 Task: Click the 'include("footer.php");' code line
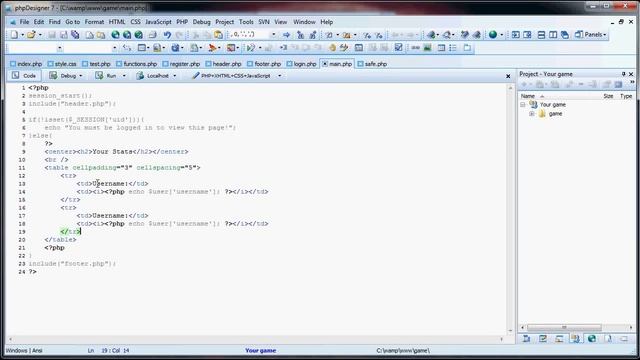[72, 264]
